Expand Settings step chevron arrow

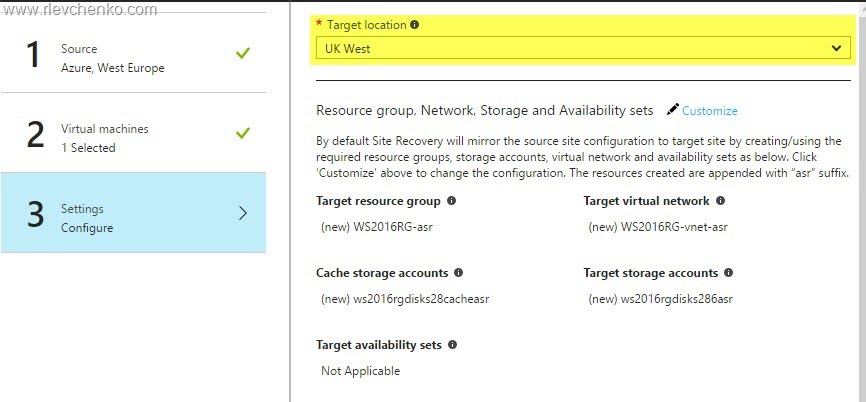pos(243,213)
